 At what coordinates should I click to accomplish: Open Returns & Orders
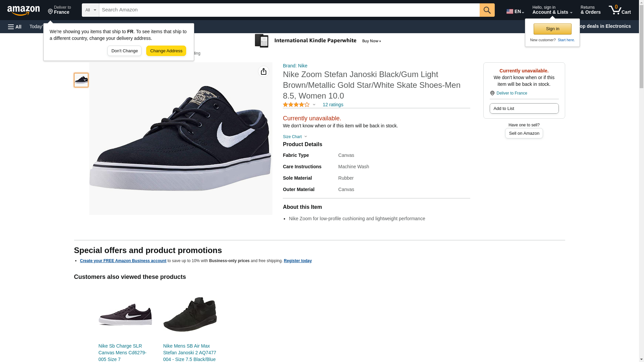(590, 10)
